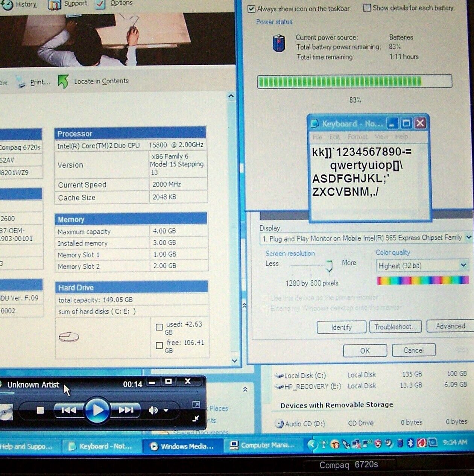Click the Media Player album CD thumbnail
474x476 pixels.
coord(6,412)
